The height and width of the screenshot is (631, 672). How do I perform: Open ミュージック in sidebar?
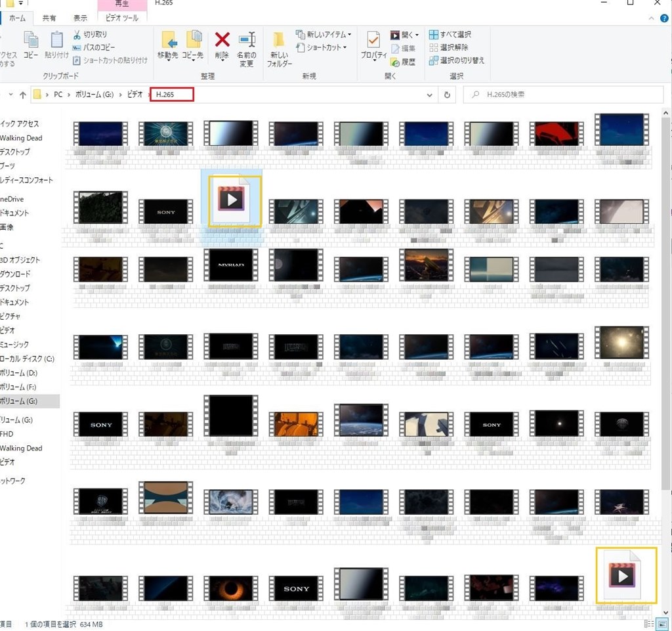tap(14, 345)
